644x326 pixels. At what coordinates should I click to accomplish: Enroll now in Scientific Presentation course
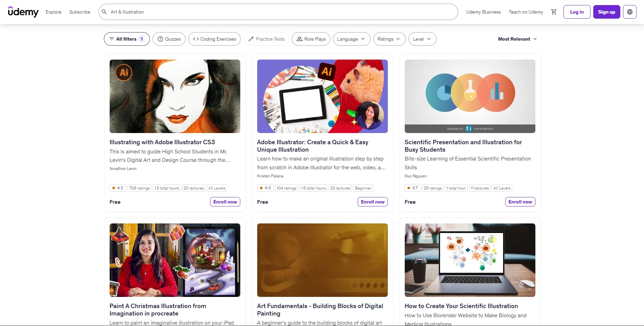click(x=520, y=201)
